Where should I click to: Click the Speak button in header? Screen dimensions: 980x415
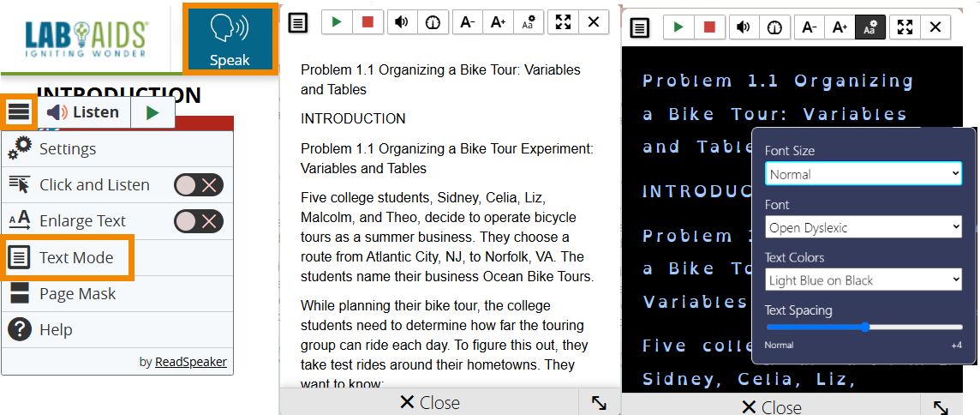tap(230, 39)
